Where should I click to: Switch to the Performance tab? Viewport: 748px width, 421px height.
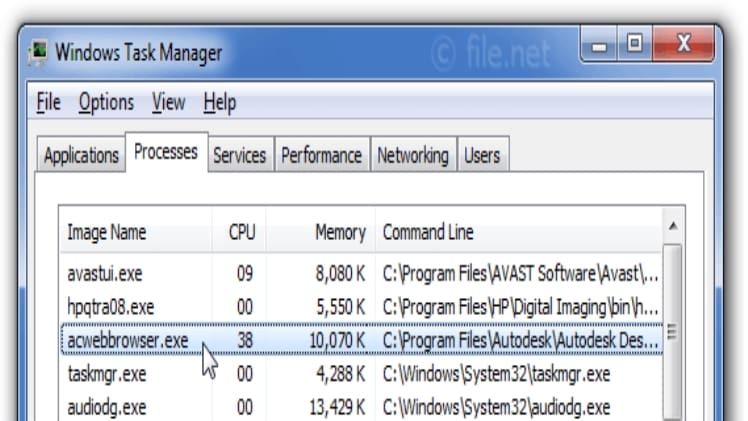(x=321, y=155)
